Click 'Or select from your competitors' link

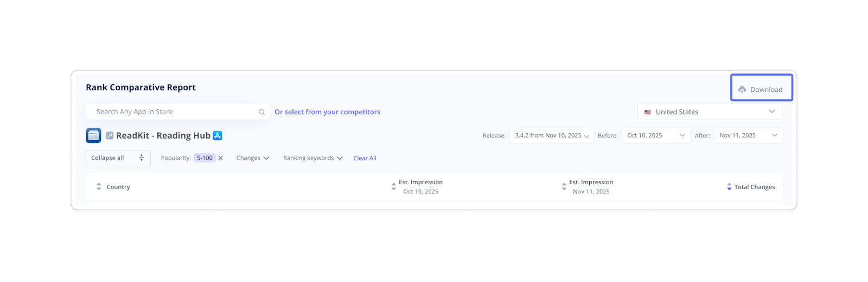coord(327,112)
